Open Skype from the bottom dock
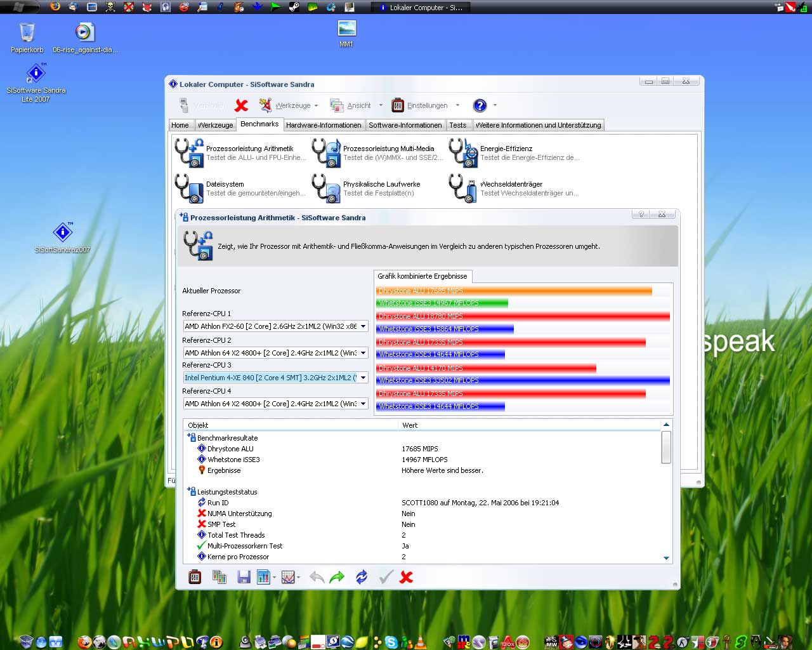The image size is (812, 650). point(391,642)
